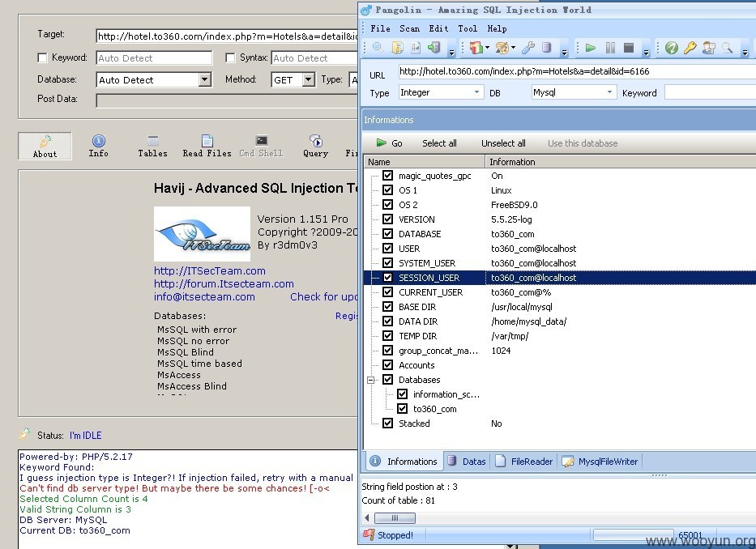
Task: Expand the playback toolbar group overflow arrow
Action: tap(647, 51)
